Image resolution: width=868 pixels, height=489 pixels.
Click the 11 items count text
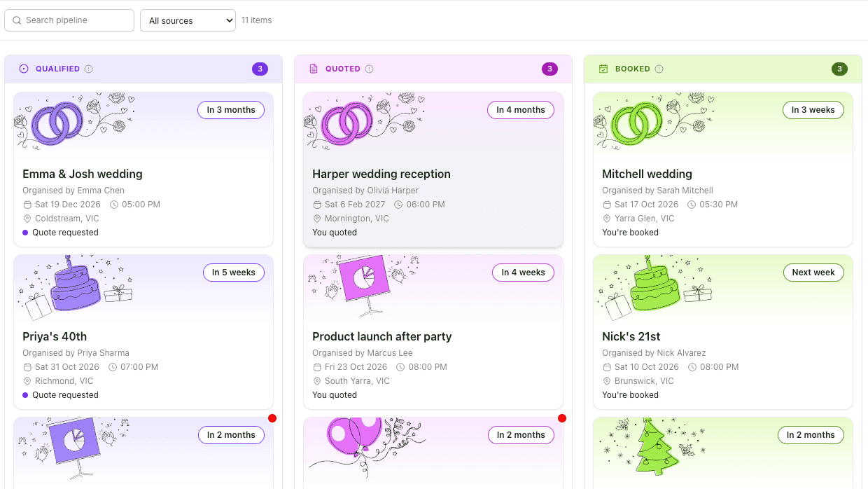pyautogui.click(x=257, y=20)
